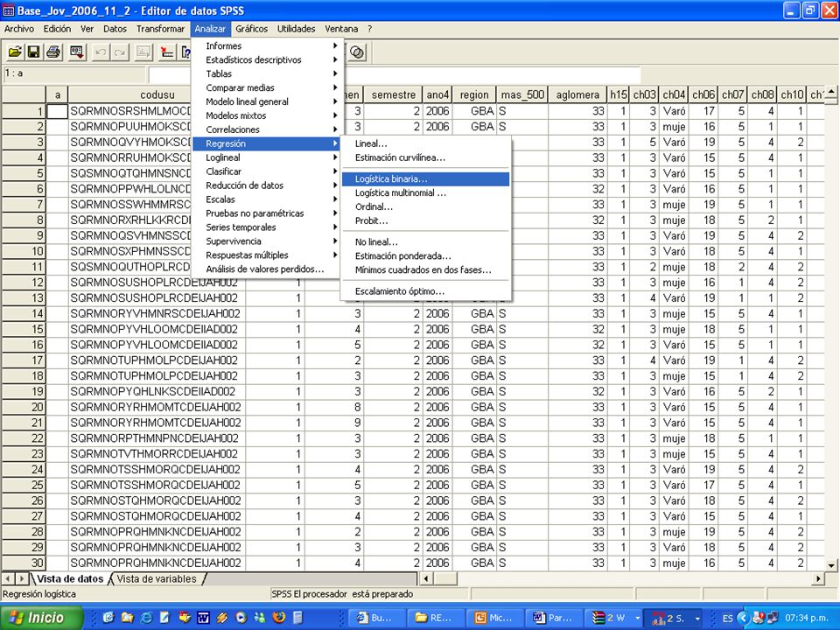This screenshot has height=630, width=840.
Task: Expand the Modelos mixtos submenu
Action: tap(266, 115)
